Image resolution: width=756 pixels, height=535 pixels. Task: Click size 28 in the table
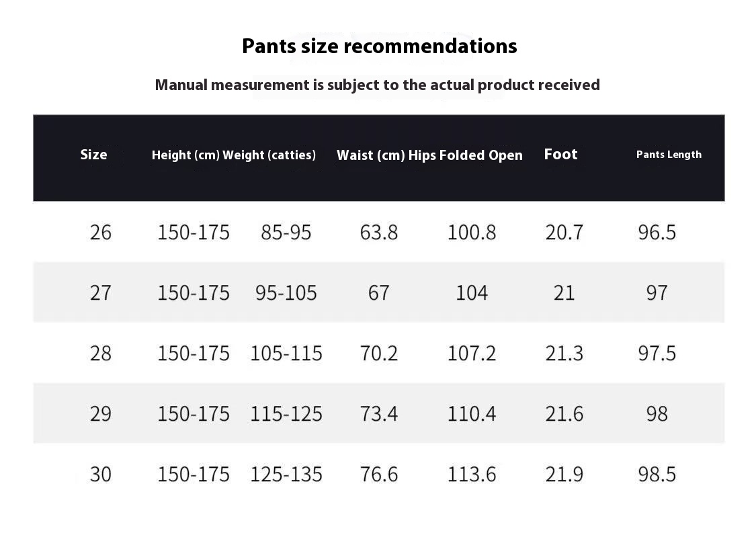pos(100,353)
